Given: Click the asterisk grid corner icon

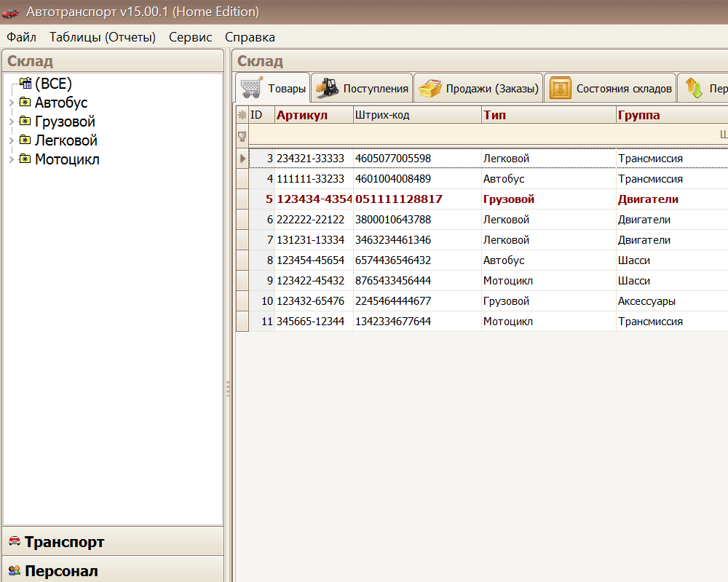Looking at the screenshot, I should (x=242, y=115).
